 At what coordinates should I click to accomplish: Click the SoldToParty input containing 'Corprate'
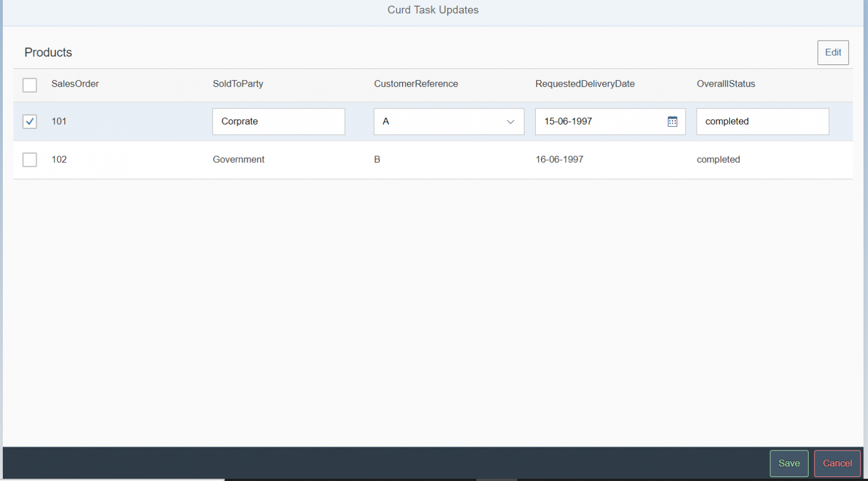pyautogui.click(x=279, y=122)
